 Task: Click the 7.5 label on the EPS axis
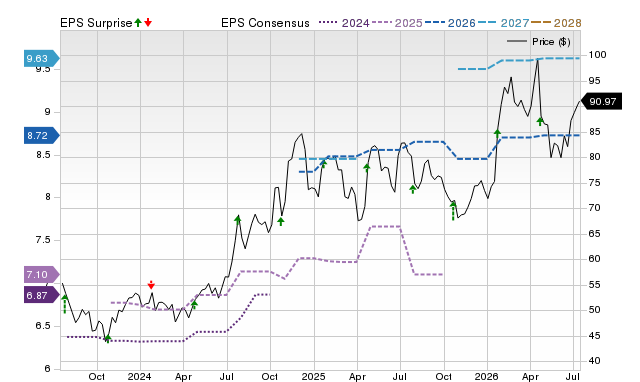click(x=42, y=240)
